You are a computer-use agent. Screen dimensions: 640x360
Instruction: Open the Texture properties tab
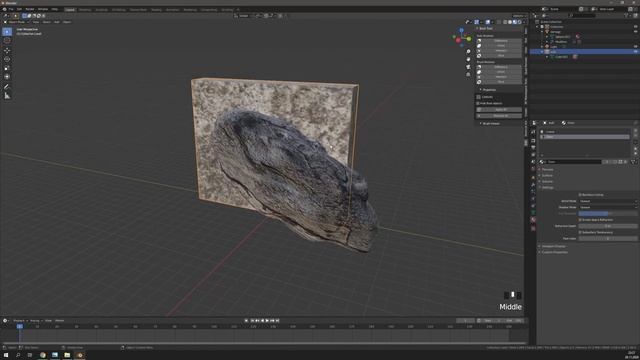click(533, 228)
